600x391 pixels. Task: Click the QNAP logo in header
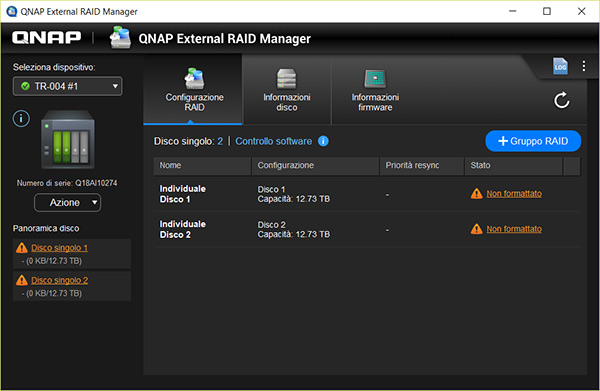pos(47,38)
